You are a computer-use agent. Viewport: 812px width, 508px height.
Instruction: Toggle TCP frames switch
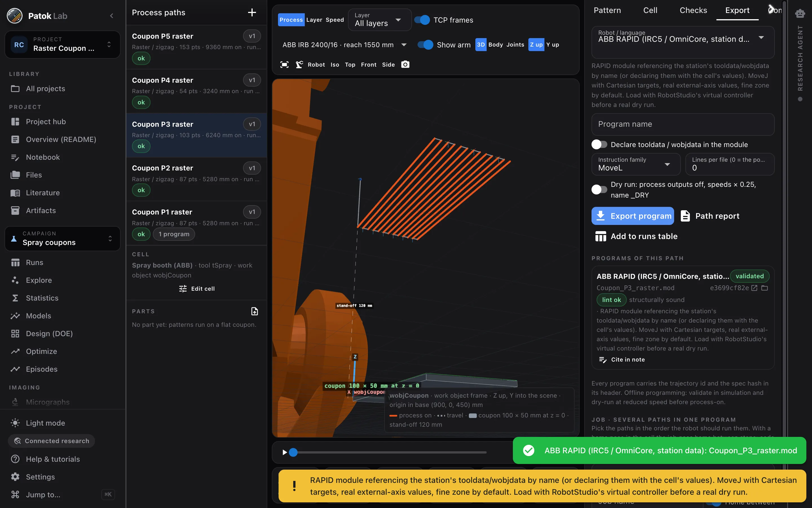(422, 20)
